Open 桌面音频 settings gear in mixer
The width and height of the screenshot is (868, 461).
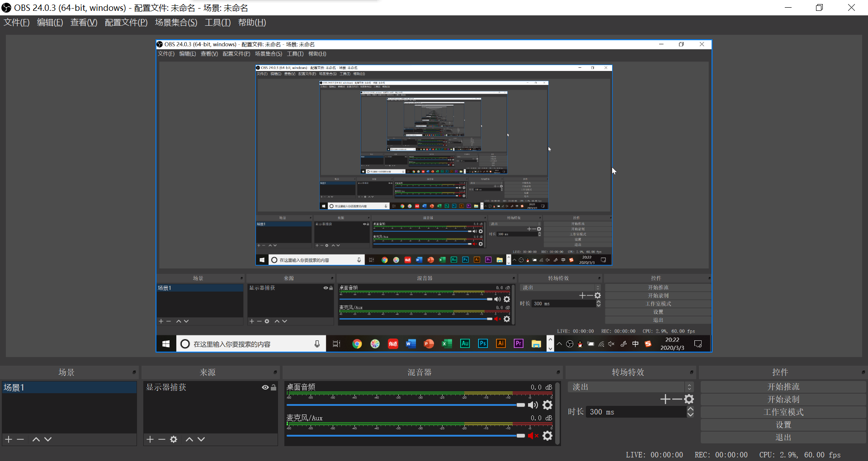click(547, 405)
